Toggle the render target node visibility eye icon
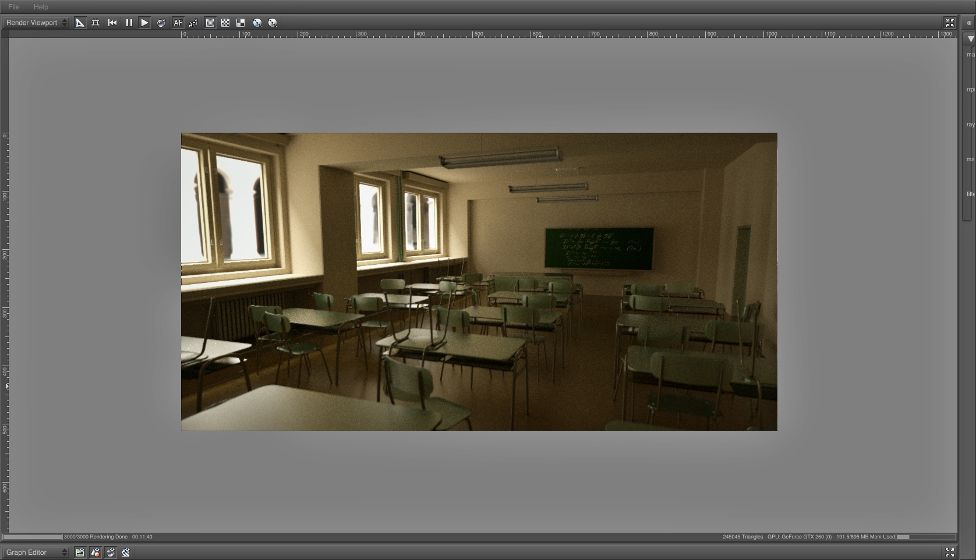The width and height of the screenshot is (976, 560). (80, 552)
